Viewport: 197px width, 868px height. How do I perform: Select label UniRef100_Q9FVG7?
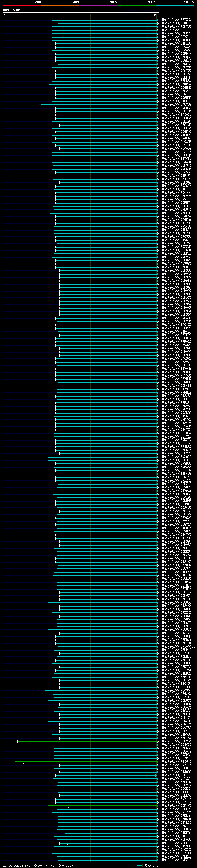click(176, 410)
